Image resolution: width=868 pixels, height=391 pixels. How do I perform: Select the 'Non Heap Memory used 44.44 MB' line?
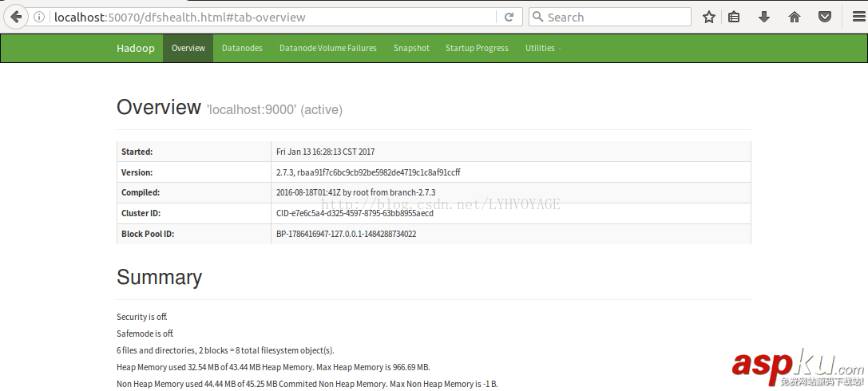click(x=307, y=383)
